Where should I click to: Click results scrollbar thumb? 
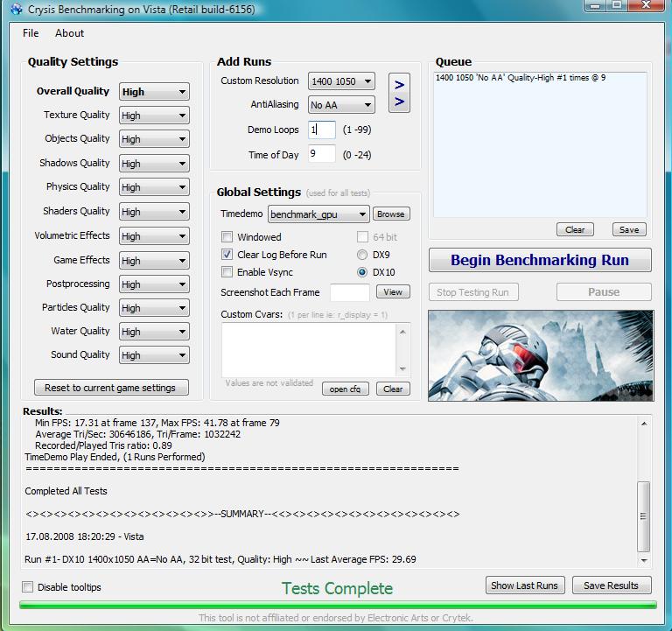(644, 516)
